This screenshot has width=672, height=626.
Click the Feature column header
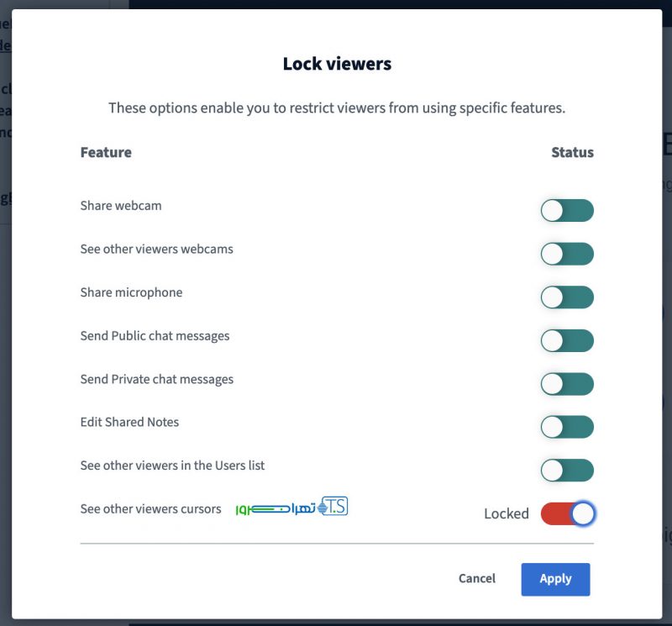click(106, 152)
